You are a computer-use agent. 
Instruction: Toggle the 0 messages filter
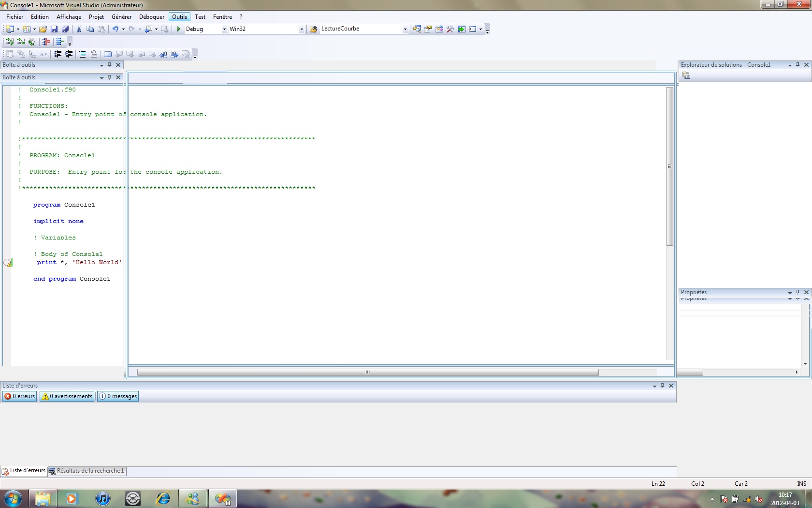click(x=118, y=396)
